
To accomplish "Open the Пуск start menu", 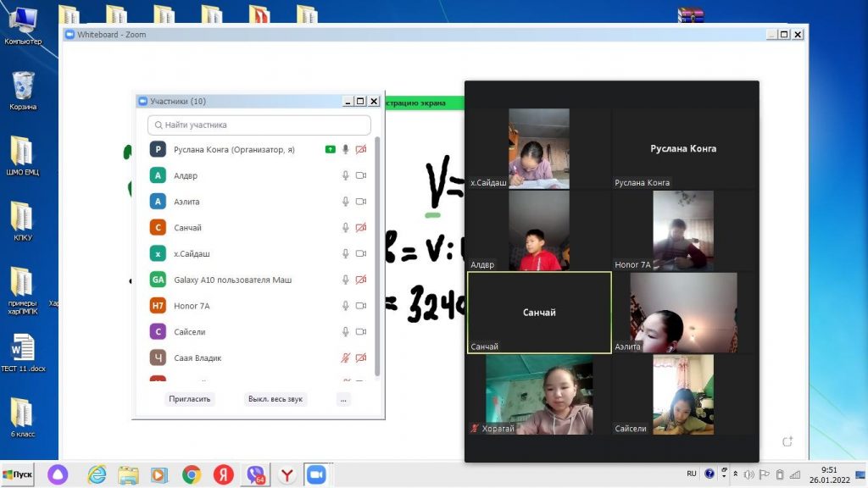I will pyautogui.click(x=18, y=474).
